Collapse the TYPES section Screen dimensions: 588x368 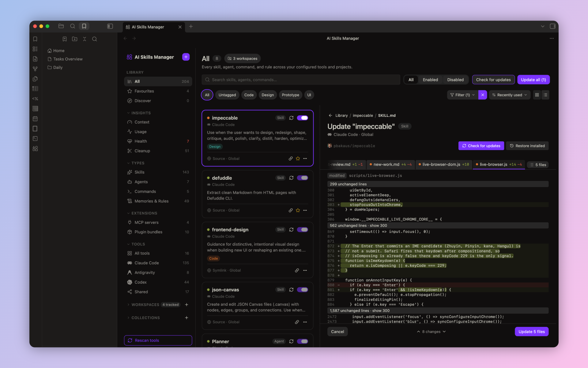(136, 163)
